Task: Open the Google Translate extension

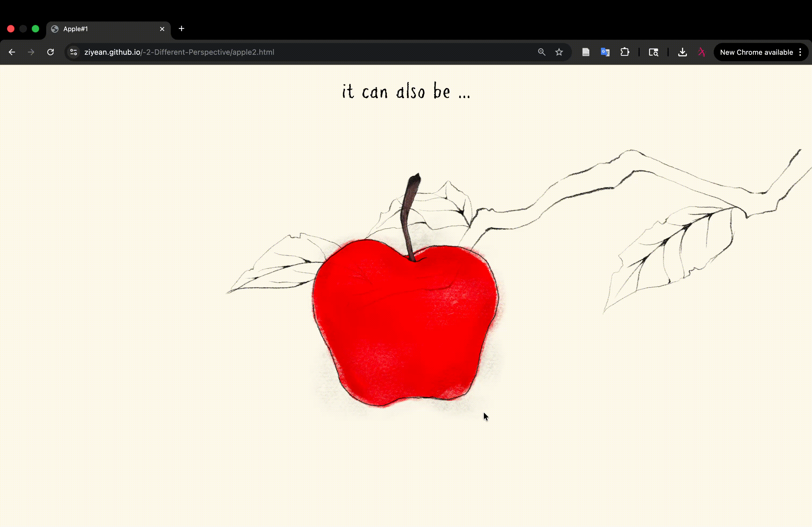Action: click(605, 52)
